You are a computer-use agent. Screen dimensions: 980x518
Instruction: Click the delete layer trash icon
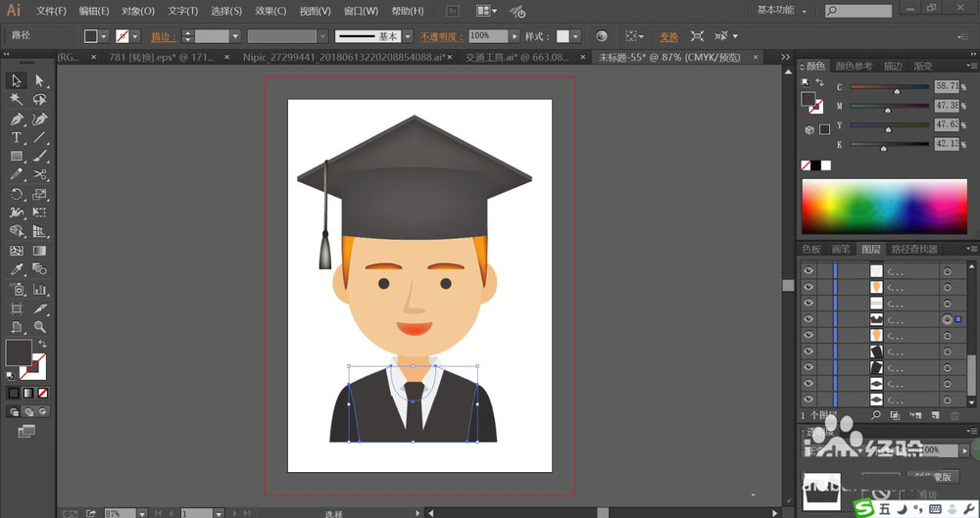tap(955, 416)
